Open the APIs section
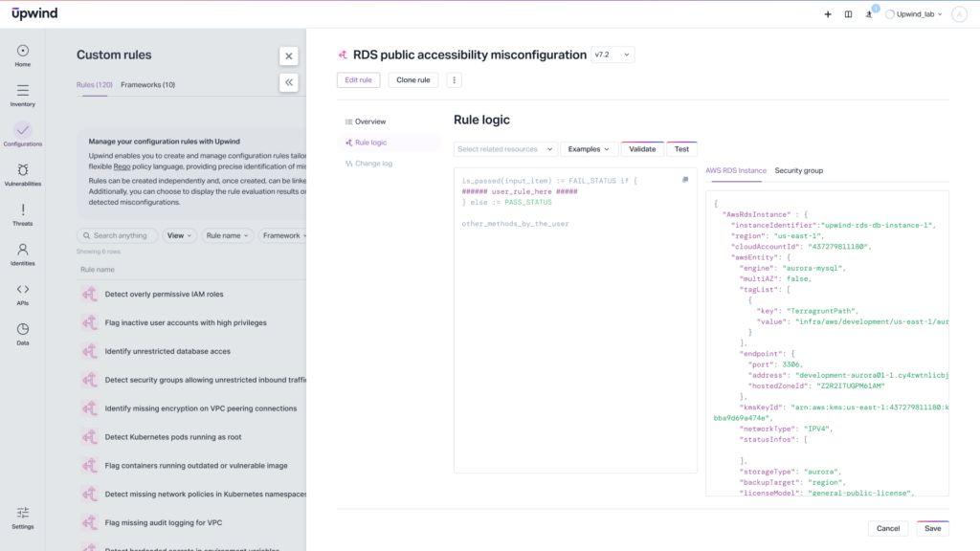 tap(23, 295)
